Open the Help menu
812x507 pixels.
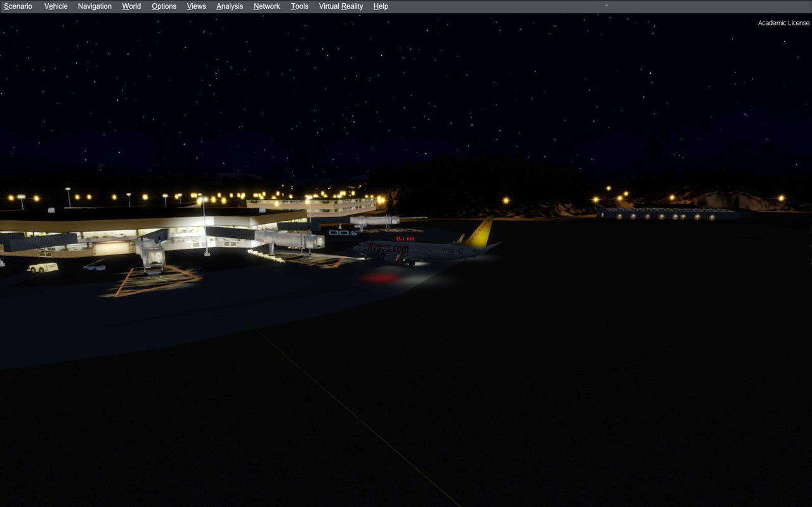(x=381, y=6)
